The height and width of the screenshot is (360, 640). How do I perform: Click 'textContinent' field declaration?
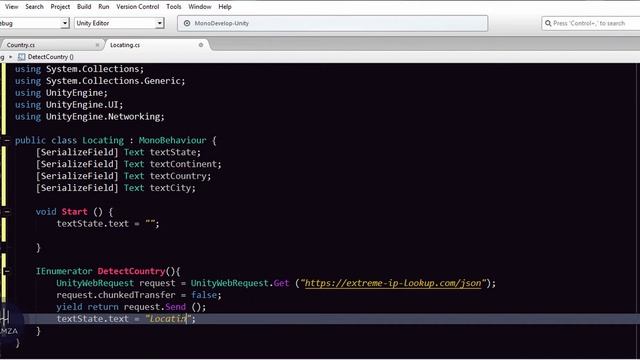pos(184,164)
